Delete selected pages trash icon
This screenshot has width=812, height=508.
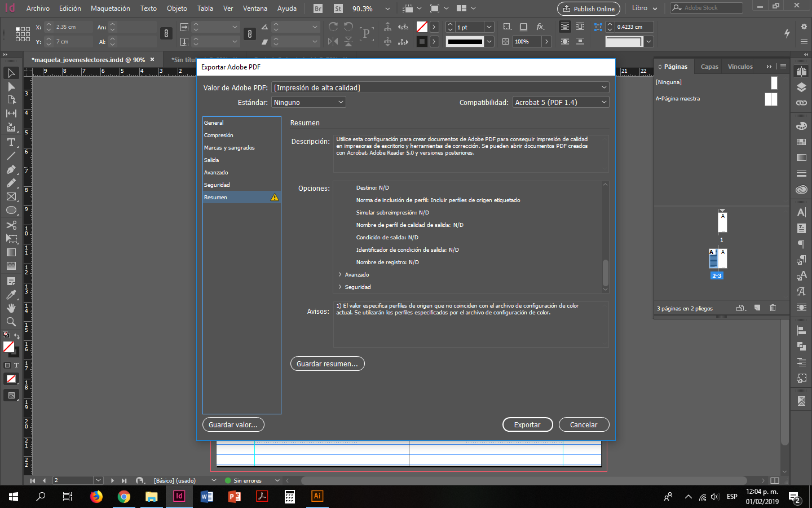coord(773,308)
